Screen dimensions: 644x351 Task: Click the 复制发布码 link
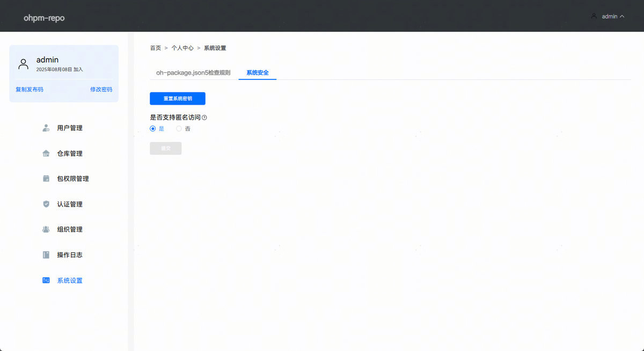pyautogui.click(x=30, y=90)
